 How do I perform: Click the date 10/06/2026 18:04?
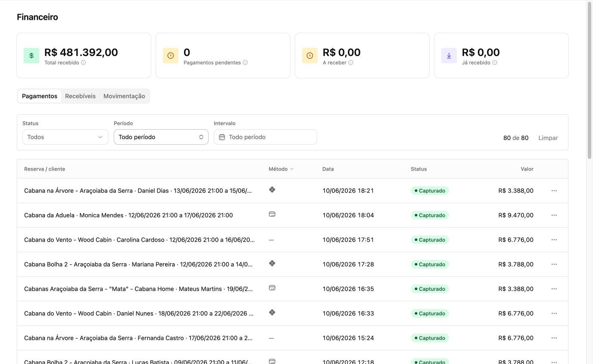pyautogui.click(x=348, y=215)
